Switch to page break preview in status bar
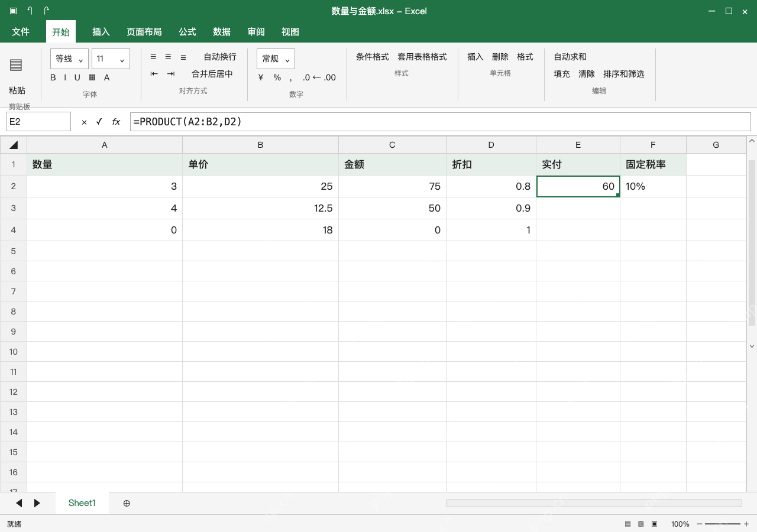The image size is (757, 532). point(654,524)
